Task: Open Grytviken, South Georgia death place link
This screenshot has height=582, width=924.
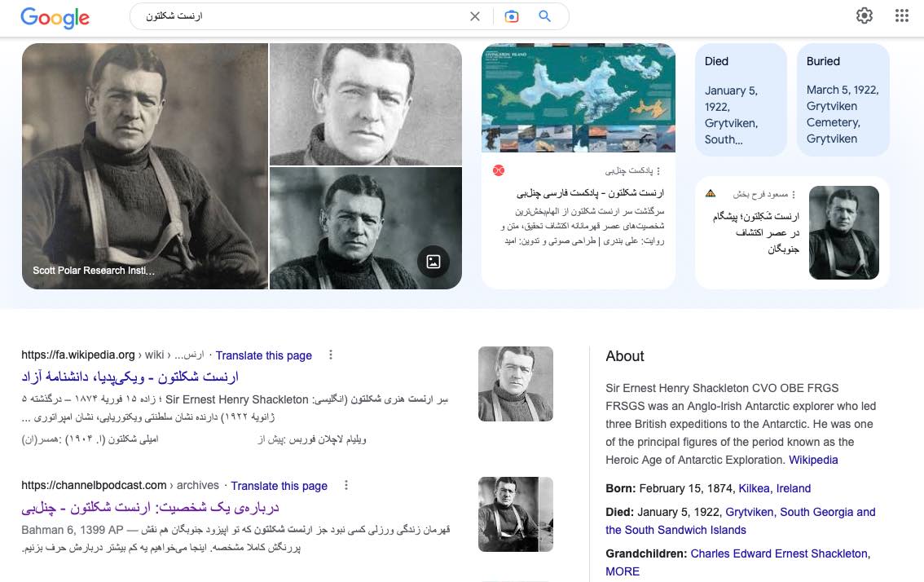Action: coord(741,521)
